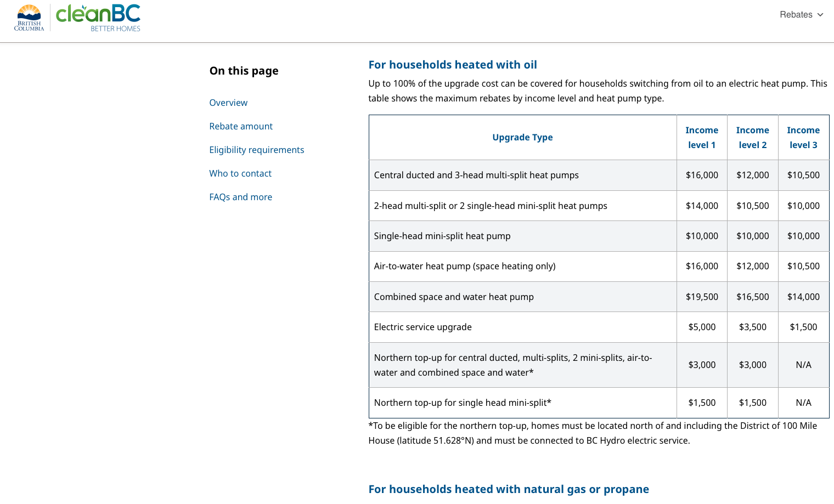This screenshot has height=504, width=834.
Task: Open the Eligibility requirements link
Action: point(256,150)
